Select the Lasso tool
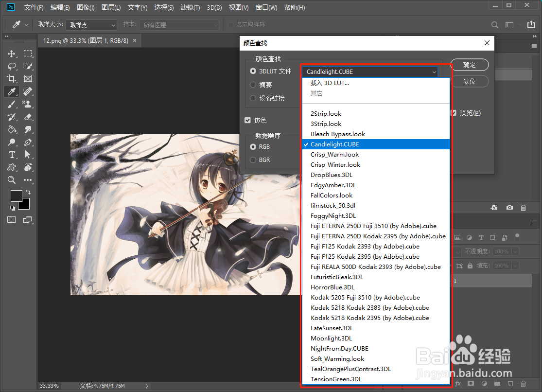The width and height of the screenshot is (542, 392). (11, 67)
